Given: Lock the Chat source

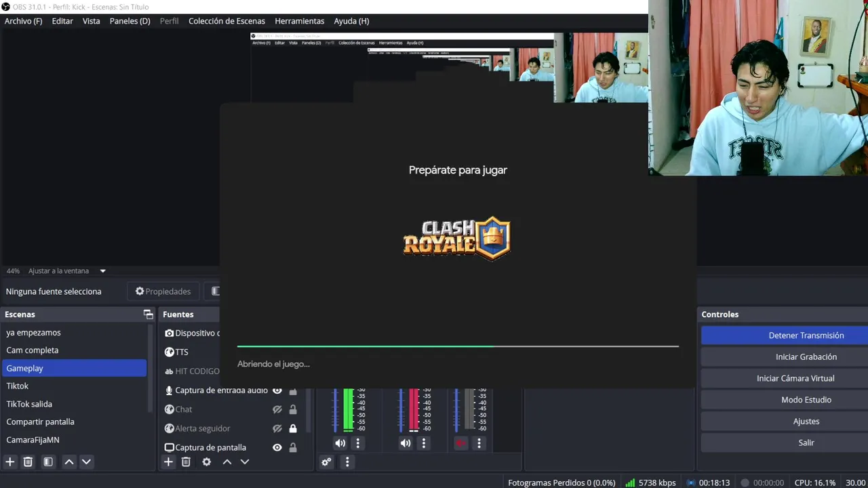Looking at the screenshot, I should coord(293,409).
